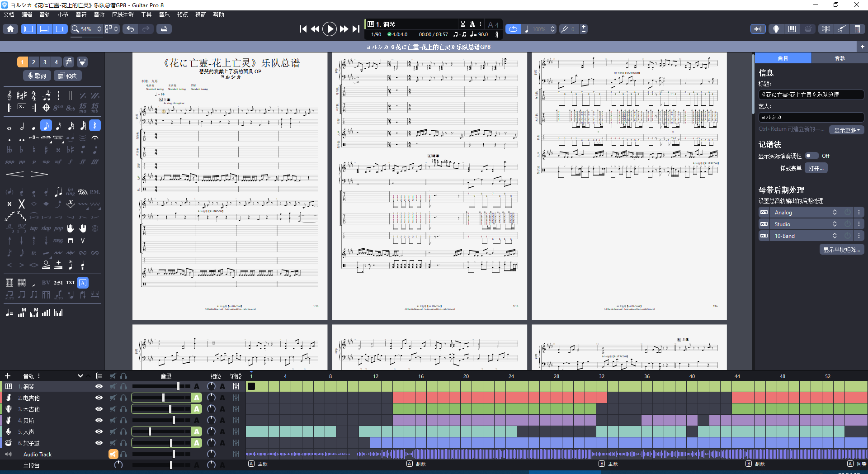
Task: Hide the 钢琴 track with eye icon
Action: coord(99,386)
